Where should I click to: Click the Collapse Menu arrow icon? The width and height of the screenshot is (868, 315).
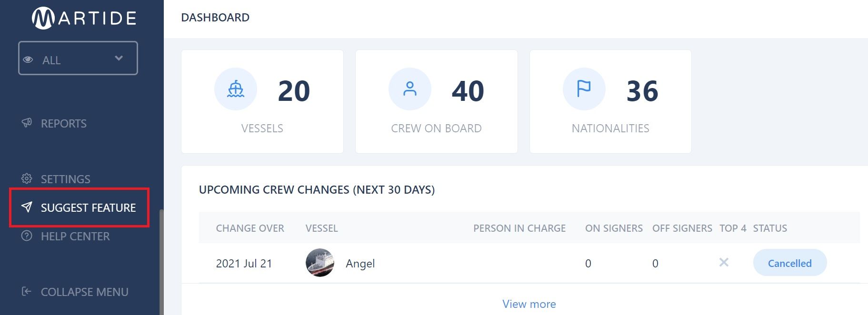pyautogui.click(x=27, y=291)
